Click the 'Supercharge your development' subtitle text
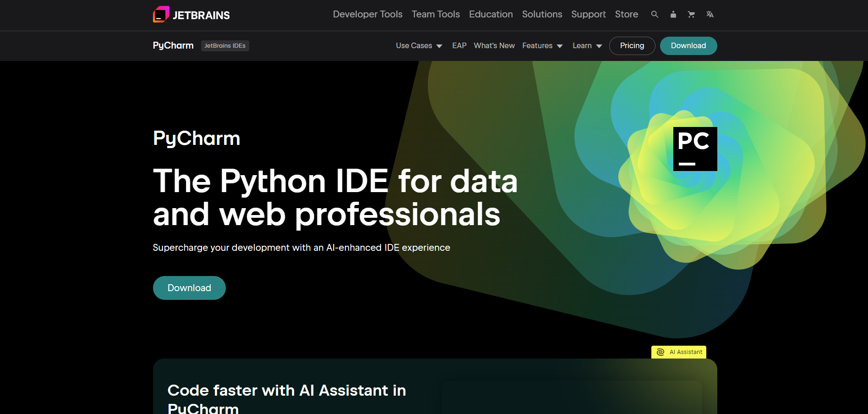 [x=301, y=248]
